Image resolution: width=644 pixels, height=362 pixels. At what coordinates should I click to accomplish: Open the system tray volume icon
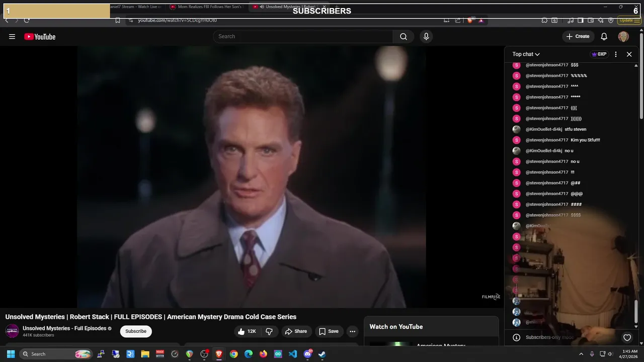610,354
